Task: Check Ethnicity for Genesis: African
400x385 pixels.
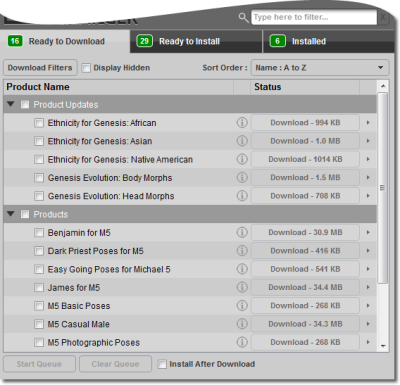Action: (x=39, y=123)
